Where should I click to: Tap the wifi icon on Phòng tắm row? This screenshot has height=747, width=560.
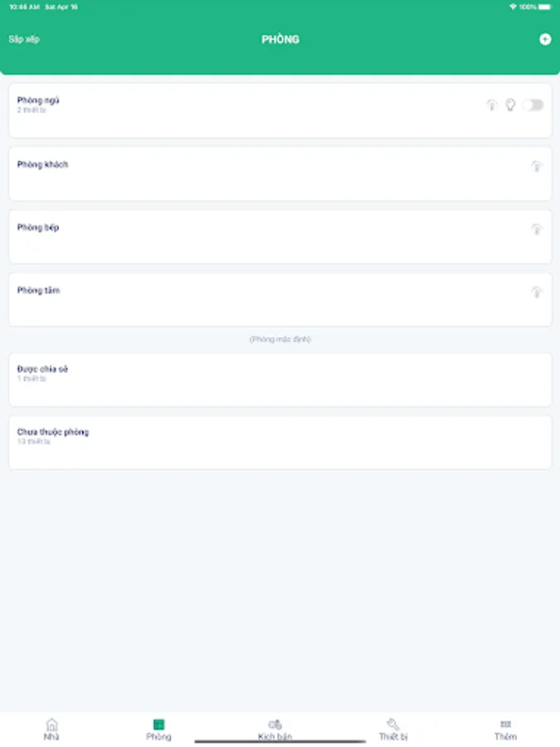(535, 291)
